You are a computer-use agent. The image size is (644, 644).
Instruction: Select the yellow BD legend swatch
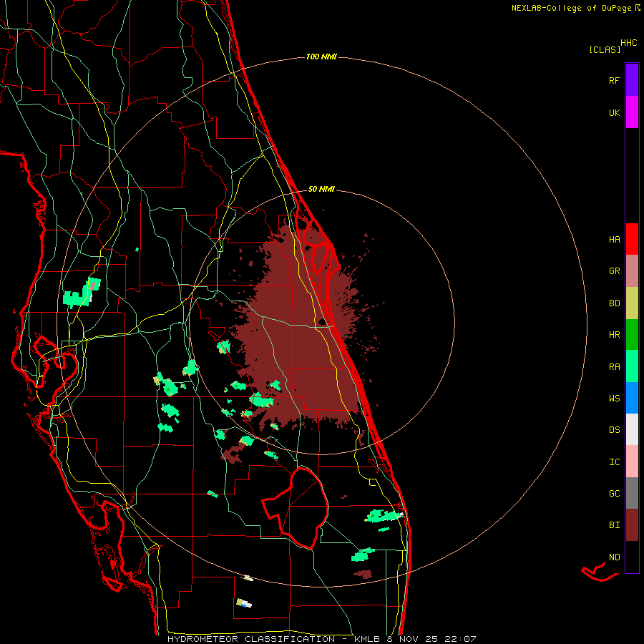(632, 303)
